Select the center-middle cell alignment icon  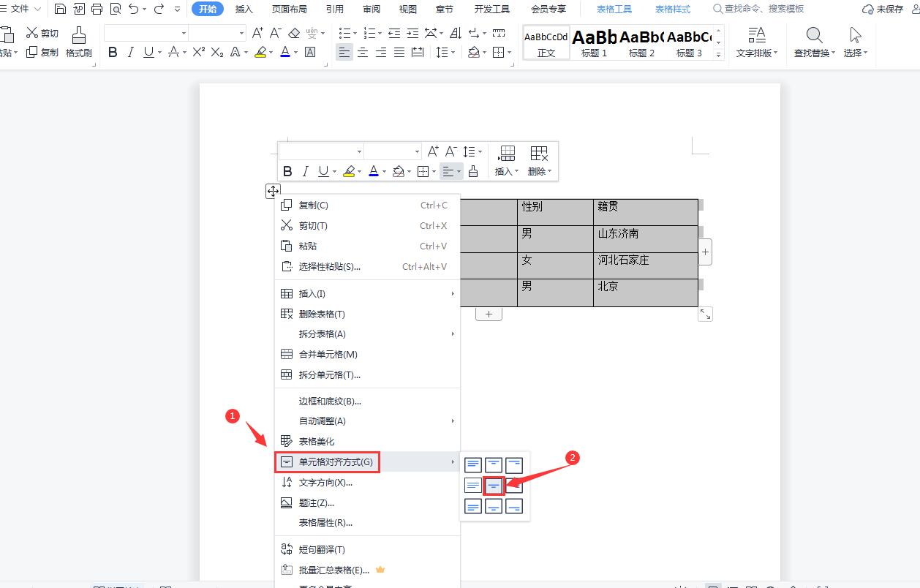[494, 486]
